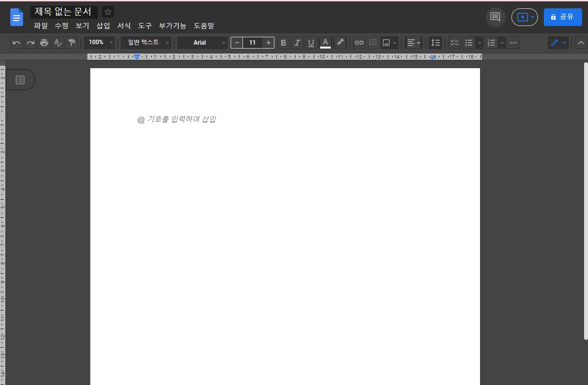Toggle the checklist format

454,43
